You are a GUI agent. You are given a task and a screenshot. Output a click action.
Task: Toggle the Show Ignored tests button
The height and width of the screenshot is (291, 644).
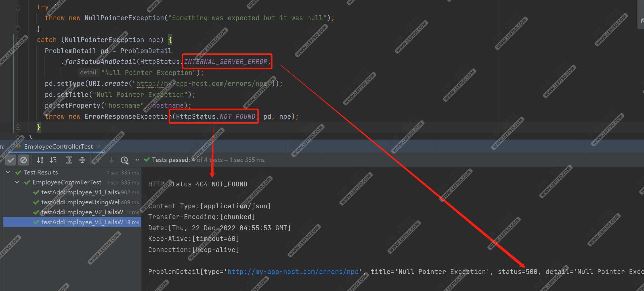click(24, 160)
